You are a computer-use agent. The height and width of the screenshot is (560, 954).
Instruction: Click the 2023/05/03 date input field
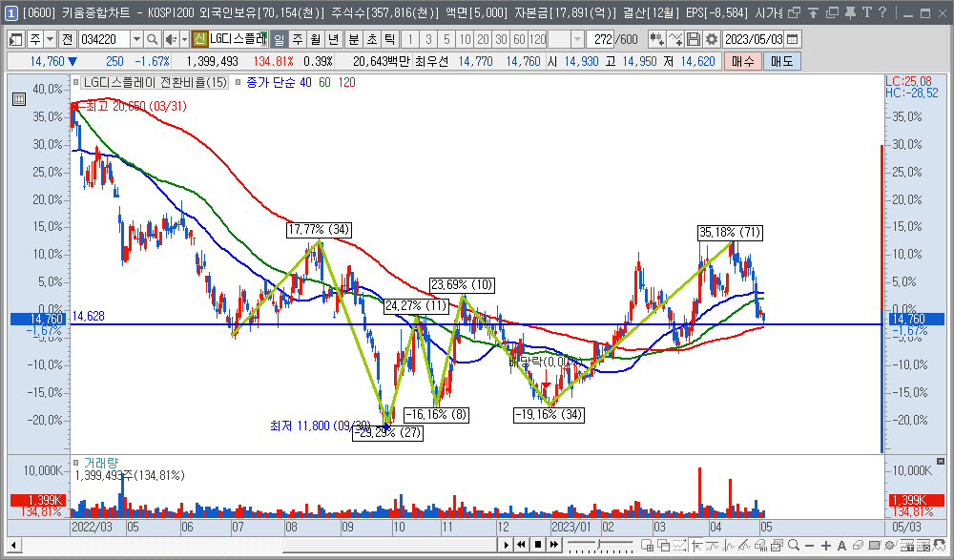[x=754, y=39]
